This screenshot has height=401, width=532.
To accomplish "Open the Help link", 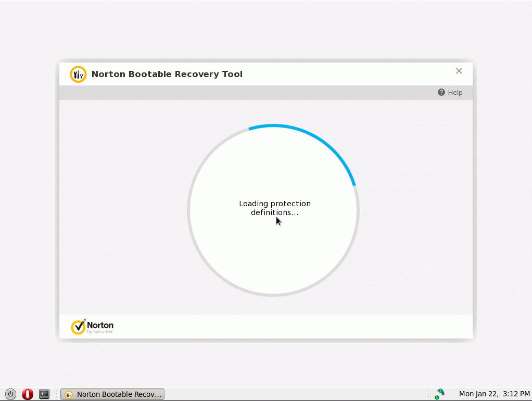I will click(x=450, y=92).
